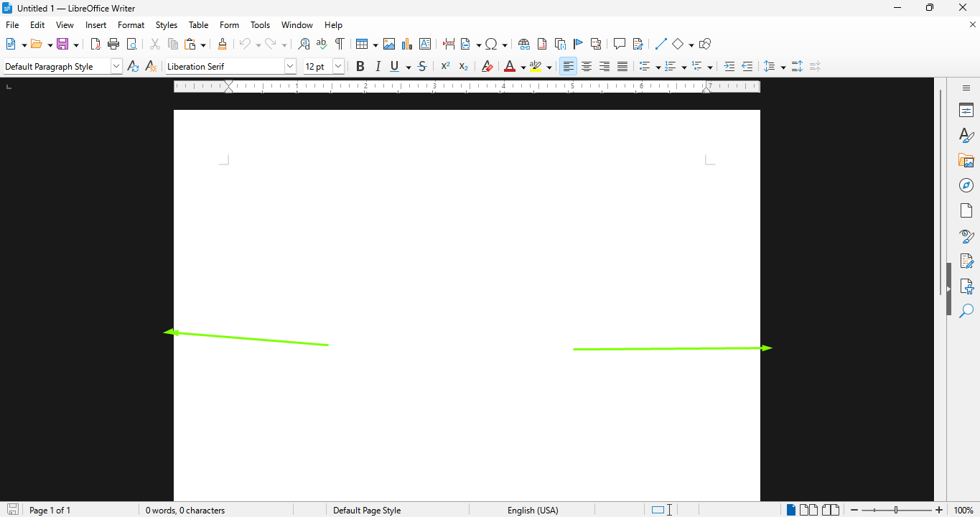
Task: Open the Styles menu
Action: [166, 25]
